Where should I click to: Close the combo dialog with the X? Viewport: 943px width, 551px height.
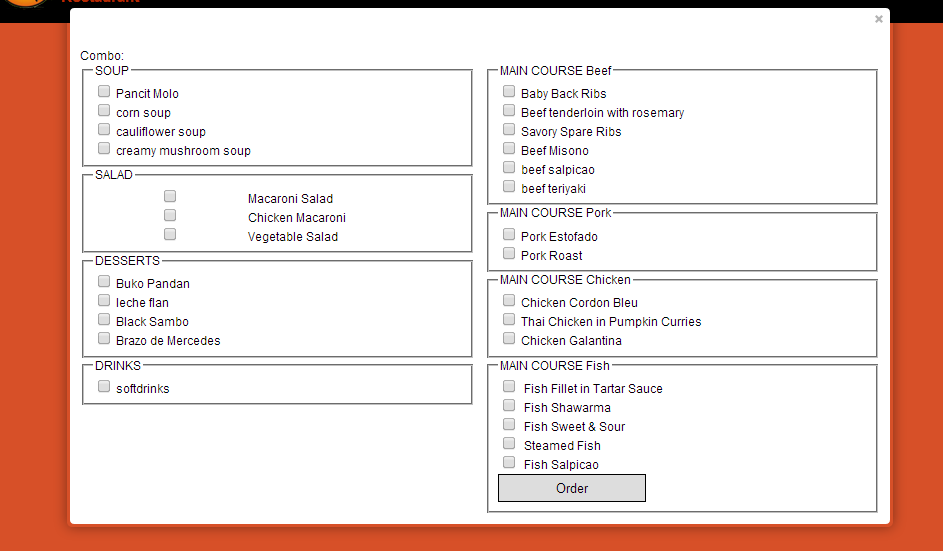(x=879, y=19)
